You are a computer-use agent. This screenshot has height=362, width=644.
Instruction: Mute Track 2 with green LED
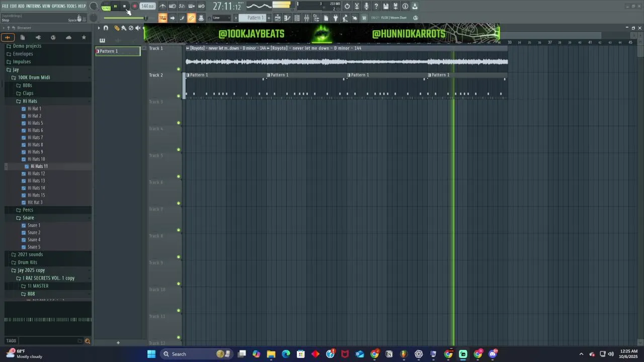click(x=178, y=96)
